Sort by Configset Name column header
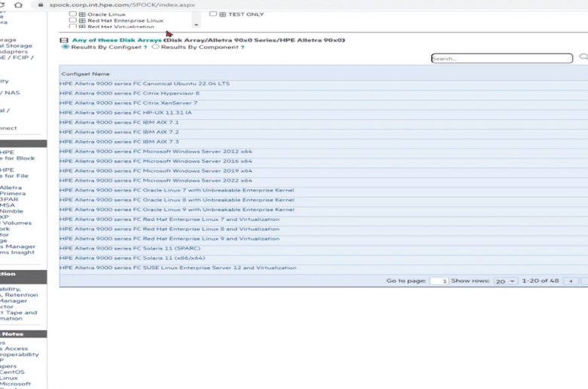 [x=85, y=74]
